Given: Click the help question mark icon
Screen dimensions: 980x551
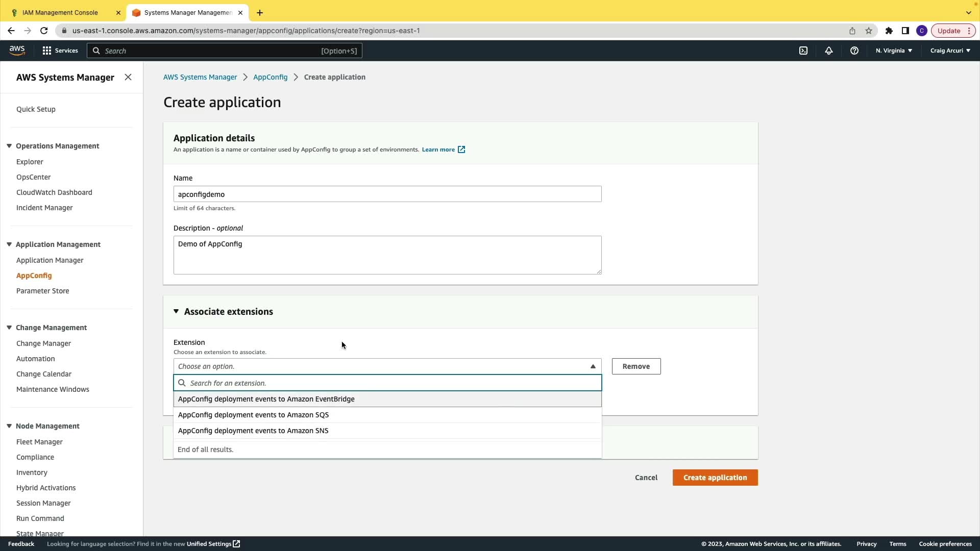Looking at the screenshot, I should (854, 51).
